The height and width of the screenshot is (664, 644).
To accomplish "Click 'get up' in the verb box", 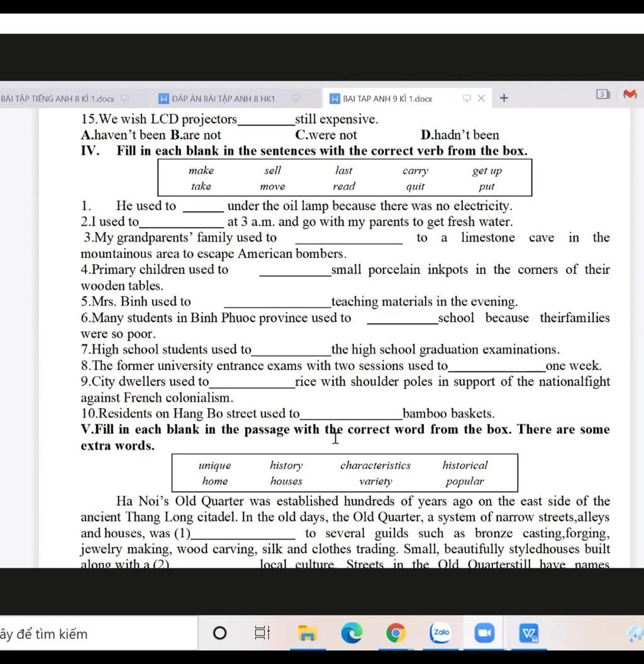I will [487, 171].
